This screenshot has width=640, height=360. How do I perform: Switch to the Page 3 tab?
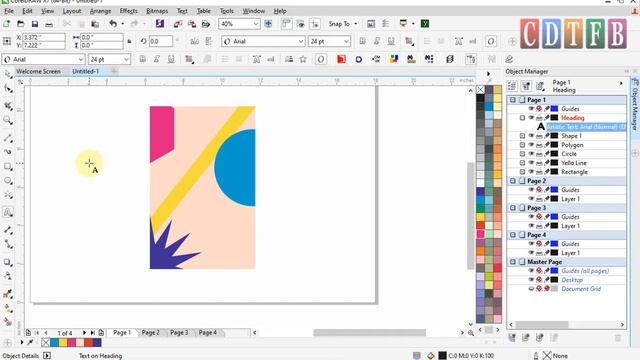coord(179,332)
